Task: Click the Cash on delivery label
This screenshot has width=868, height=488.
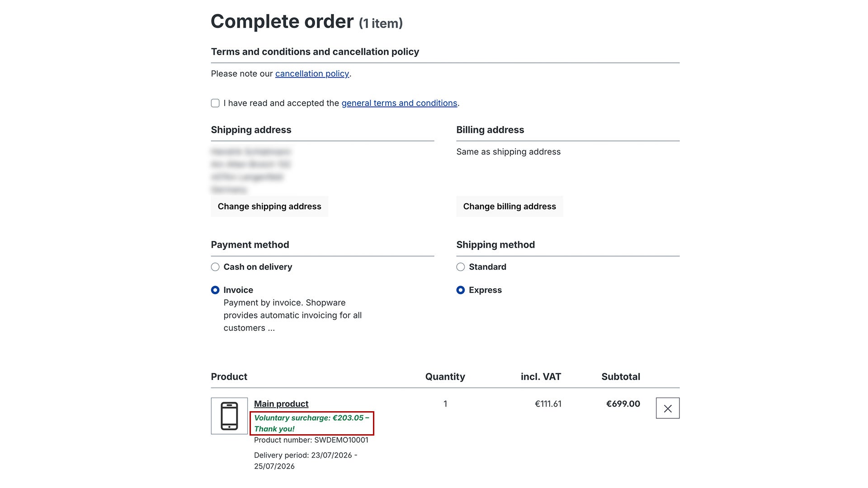Action: [x=258, y=267]
